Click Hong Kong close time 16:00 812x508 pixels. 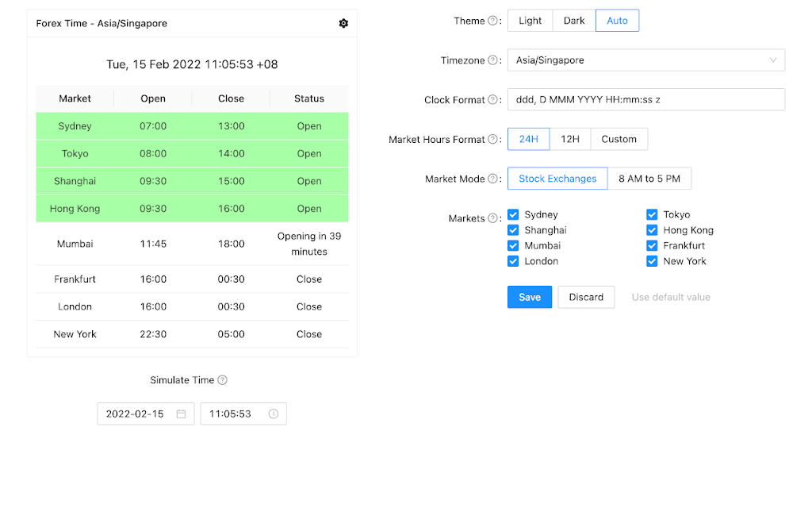tap(231, 209)
